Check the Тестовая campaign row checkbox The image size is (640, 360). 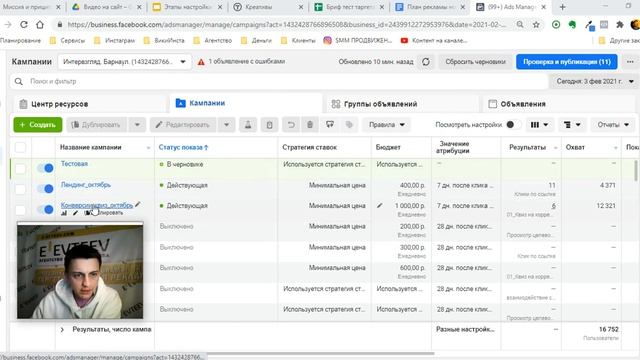pos(20,168)
